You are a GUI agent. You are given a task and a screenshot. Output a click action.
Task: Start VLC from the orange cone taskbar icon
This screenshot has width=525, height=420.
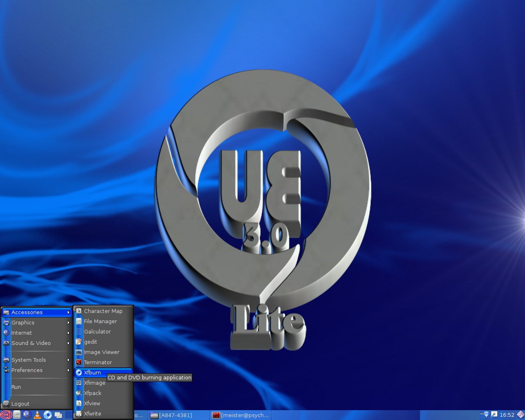[37, 415]
